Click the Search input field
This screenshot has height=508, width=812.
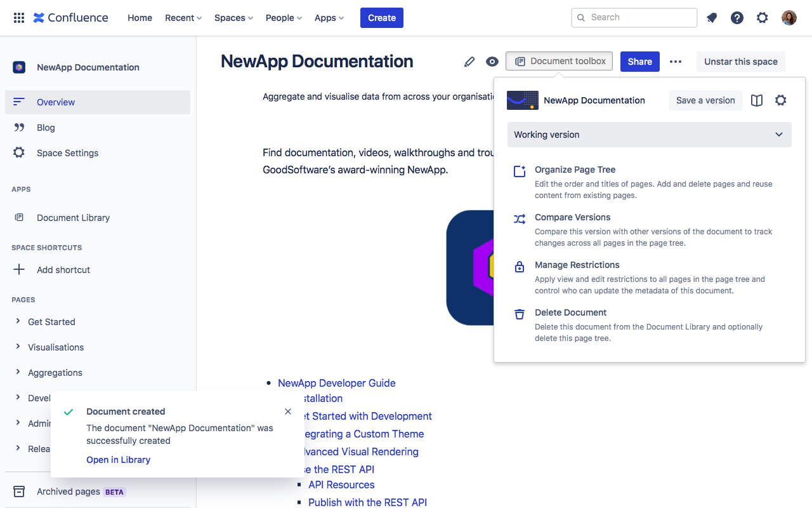[x=634, y=18]
